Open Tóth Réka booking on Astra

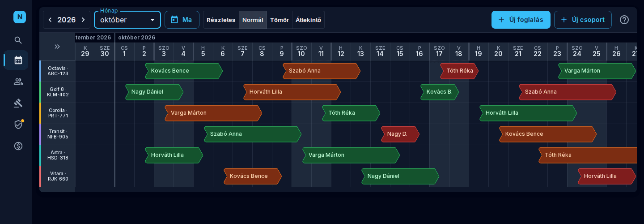[x=588, y=155]
